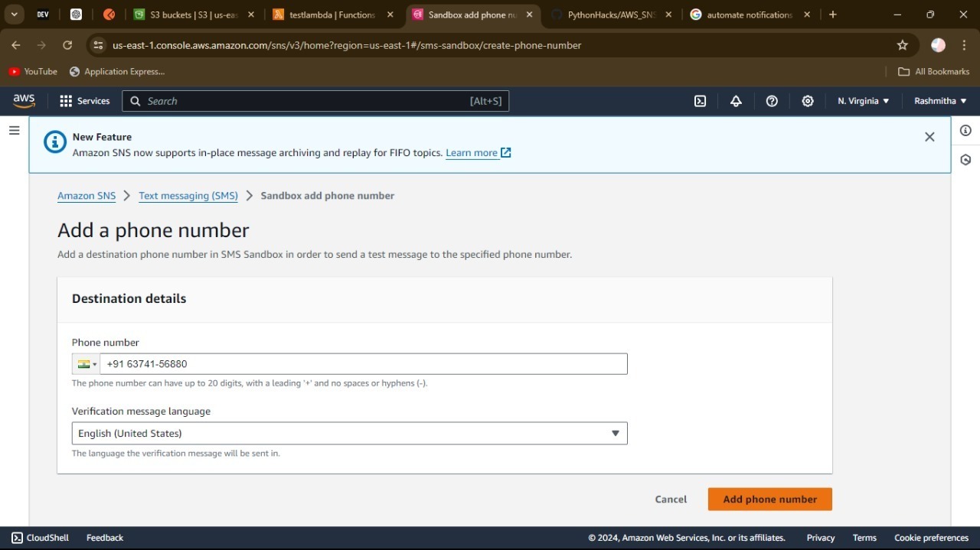Click into the Phone number field
The image size is (980, 550).
coord(363,364)
